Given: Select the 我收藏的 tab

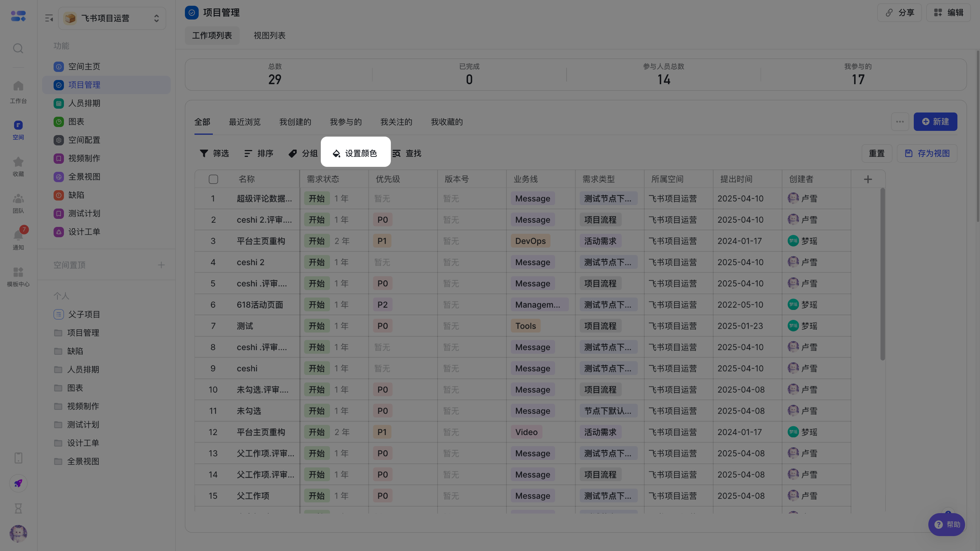Looking at the screenshot, I should 447,122.
